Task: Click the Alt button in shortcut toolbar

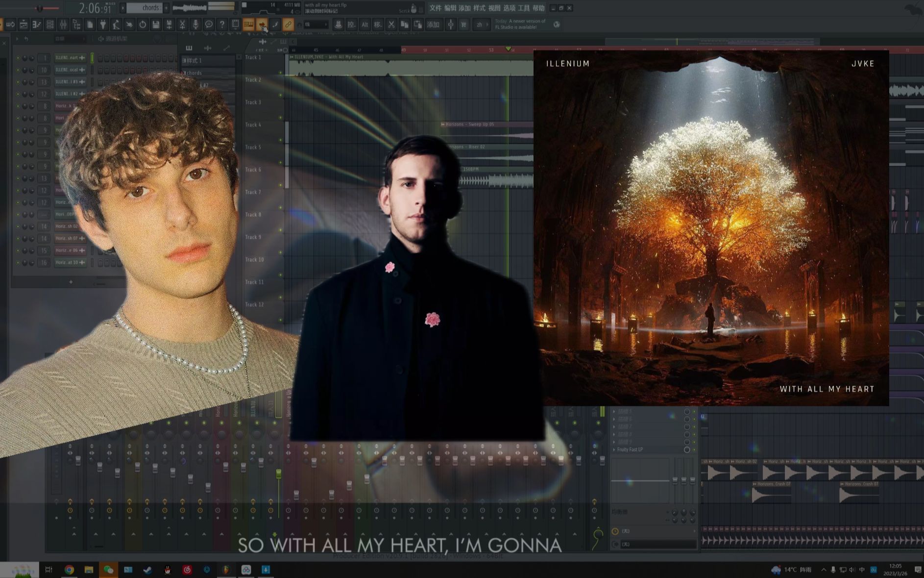Action: pos(365,25)
